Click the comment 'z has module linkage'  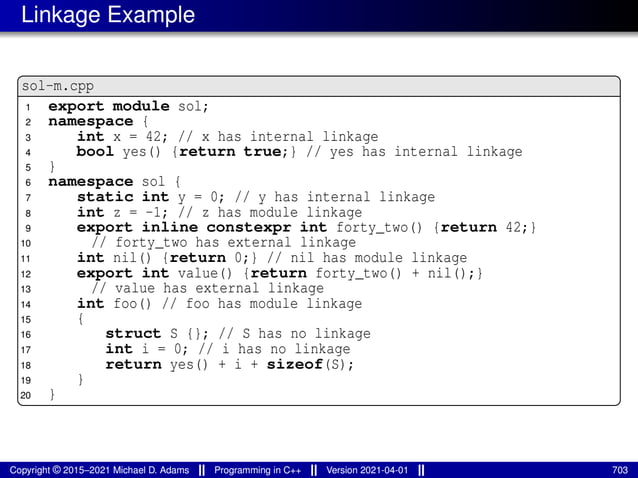[270, 212]
